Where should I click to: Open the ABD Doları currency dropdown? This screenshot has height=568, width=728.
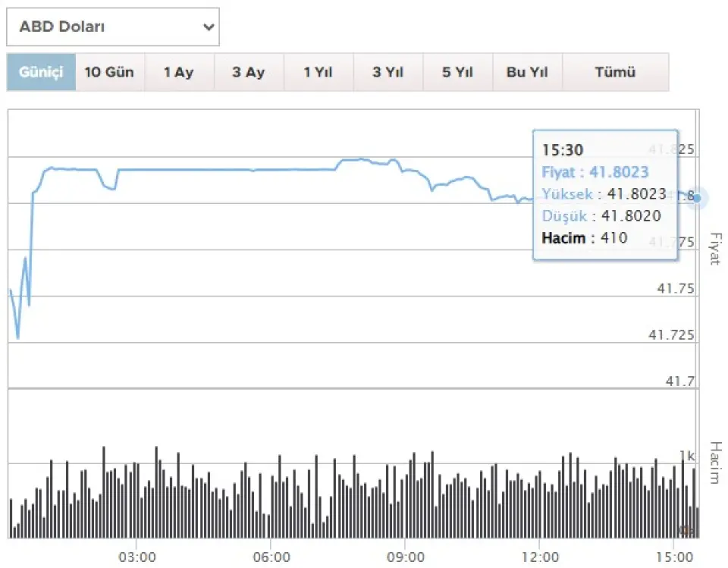(113, 27)
